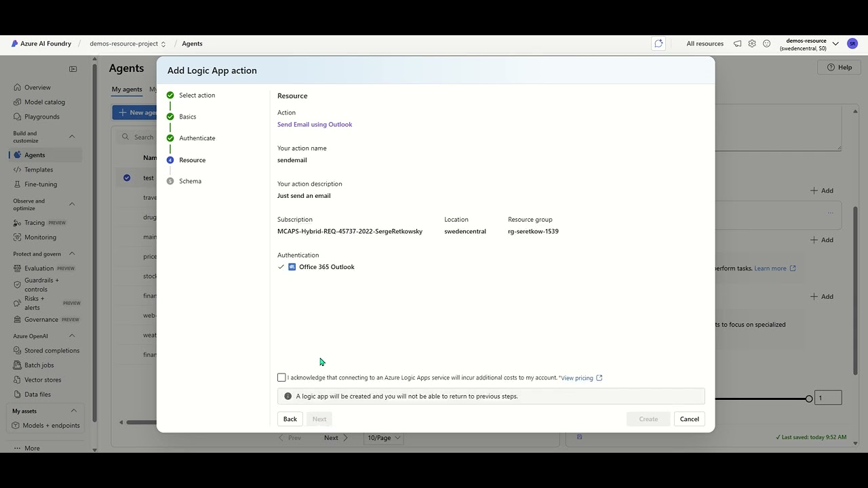
Task: Toggle the test agent row checkbox
Action: [x=127, y=178]
